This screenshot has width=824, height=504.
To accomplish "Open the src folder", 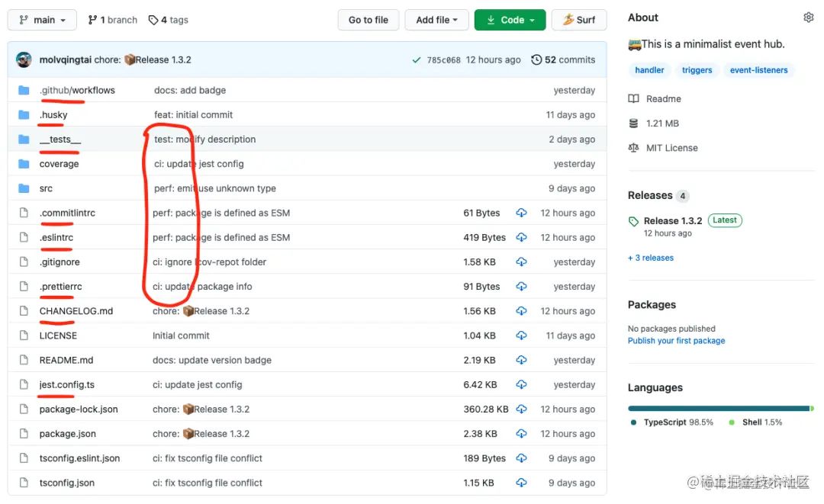I will tap(46, 188).
